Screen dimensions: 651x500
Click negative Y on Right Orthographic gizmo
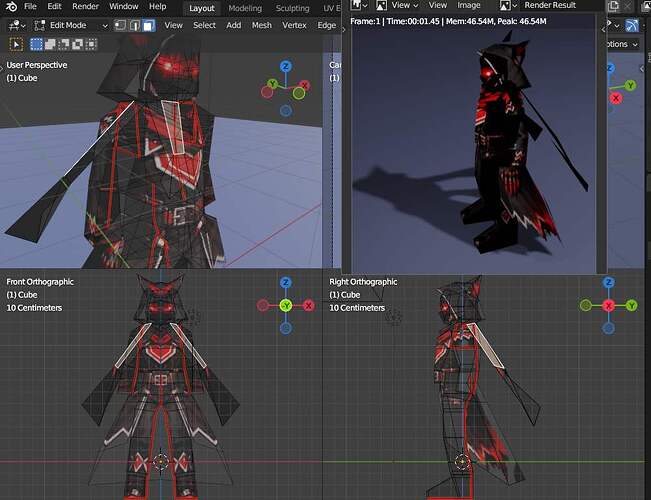tap(586, 306)
